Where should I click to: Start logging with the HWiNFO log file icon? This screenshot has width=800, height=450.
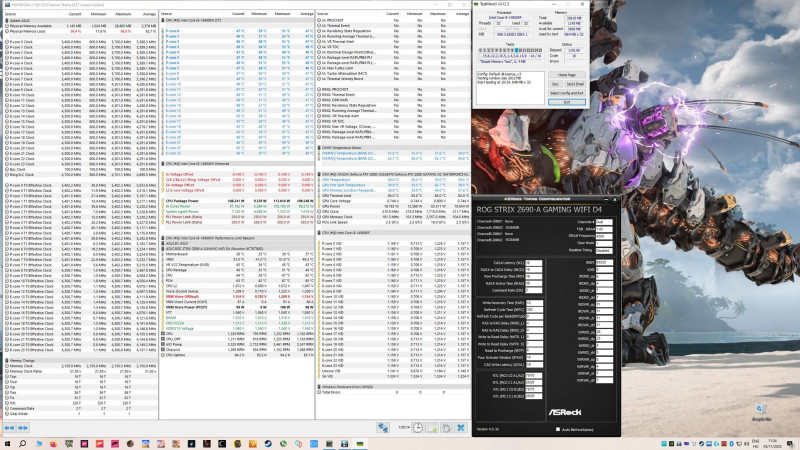(432, 428)
